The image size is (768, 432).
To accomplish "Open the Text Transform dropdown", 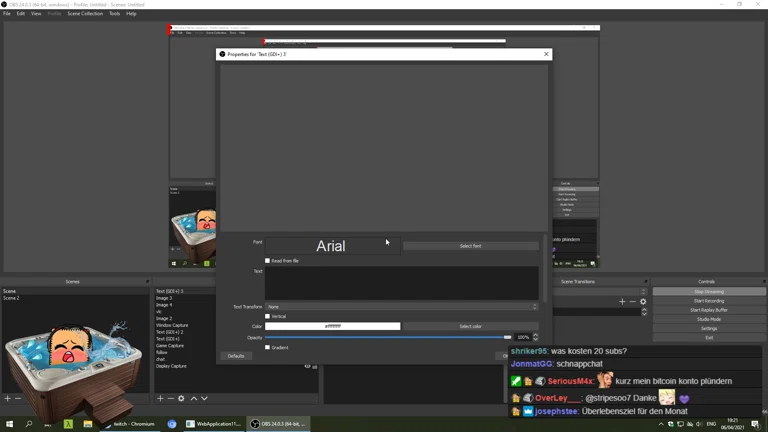I will (x=401, y=307).
